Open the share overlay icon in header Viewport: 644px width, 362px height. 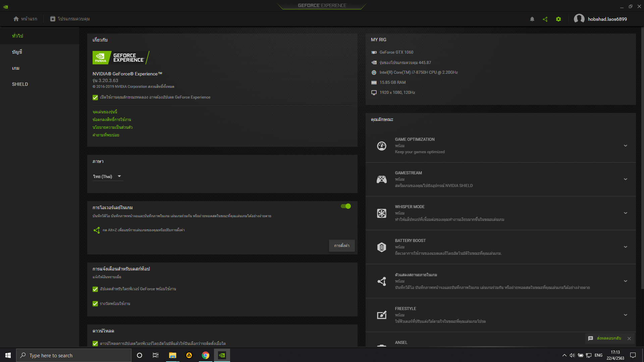545,19
